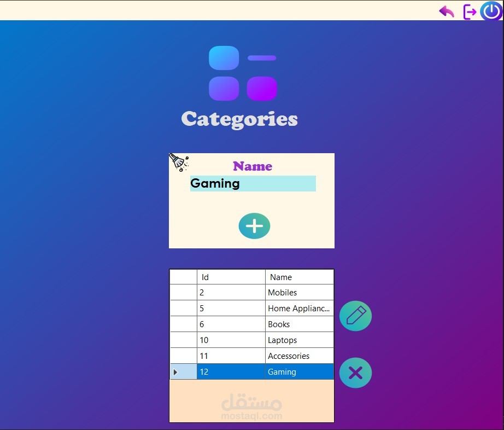Click the row header of Books row
Viewport: 504px width, 430px height.
183,324
